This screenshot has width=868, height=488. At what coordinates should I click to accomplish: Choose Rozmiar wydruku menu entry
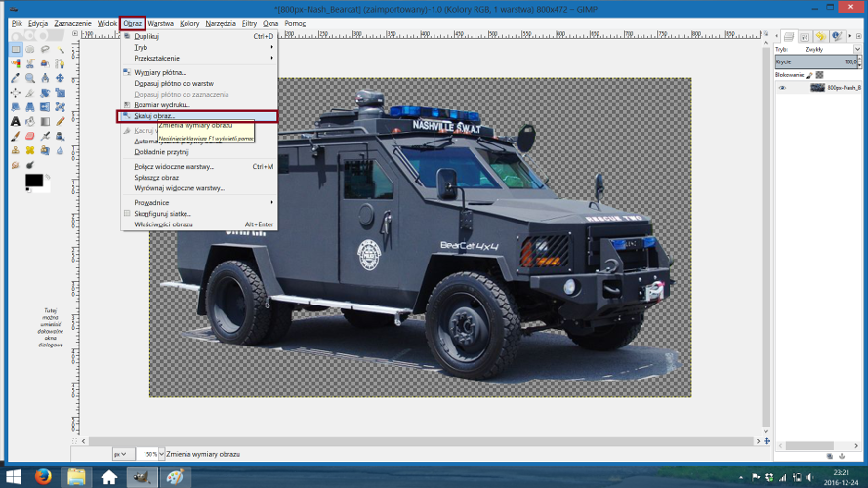[x=199, y=105]
